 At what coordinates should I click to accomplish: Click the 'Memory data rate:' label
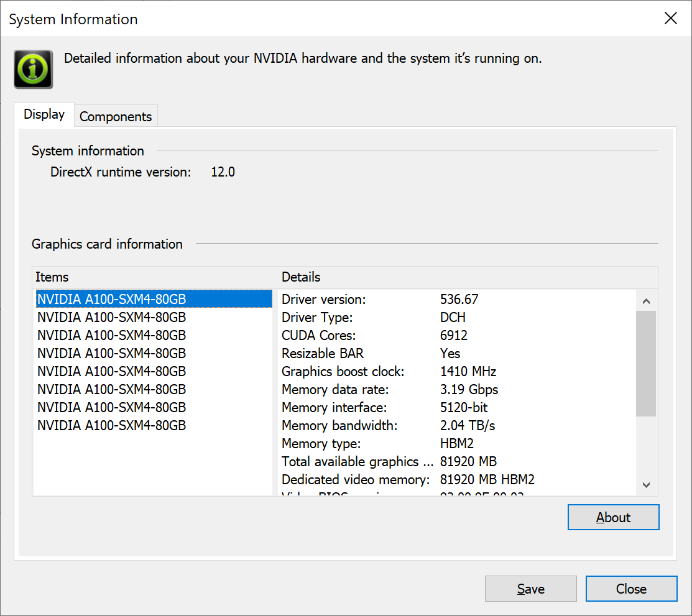point(335,390)
